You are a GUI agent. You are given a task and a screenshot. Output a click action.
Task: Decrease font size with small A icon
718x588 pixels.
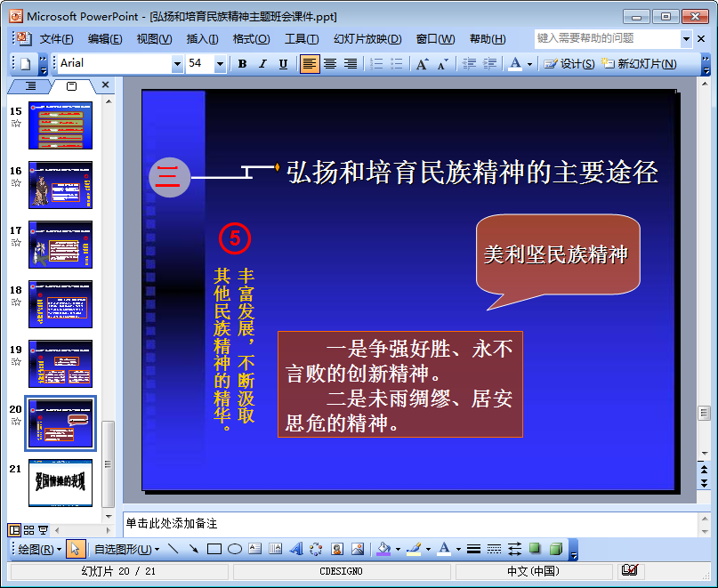tap(442, 64)
